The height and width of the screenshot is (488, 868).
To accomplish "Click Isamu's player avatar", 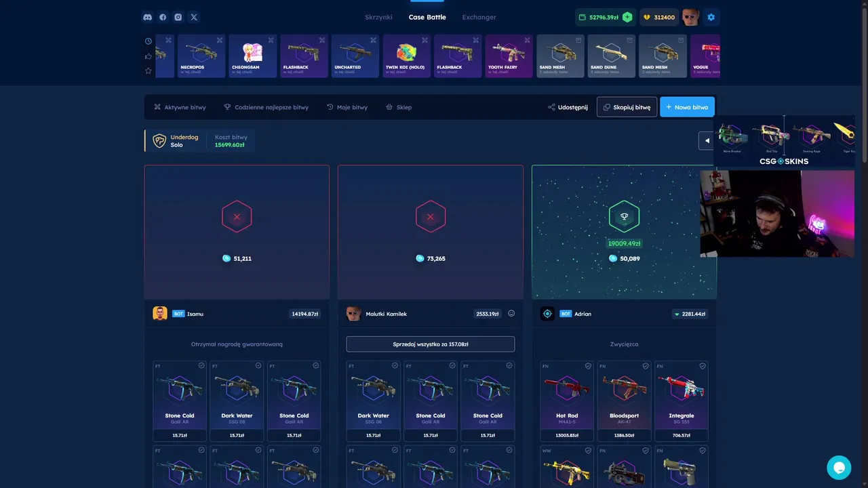I will tap(160, 314).
